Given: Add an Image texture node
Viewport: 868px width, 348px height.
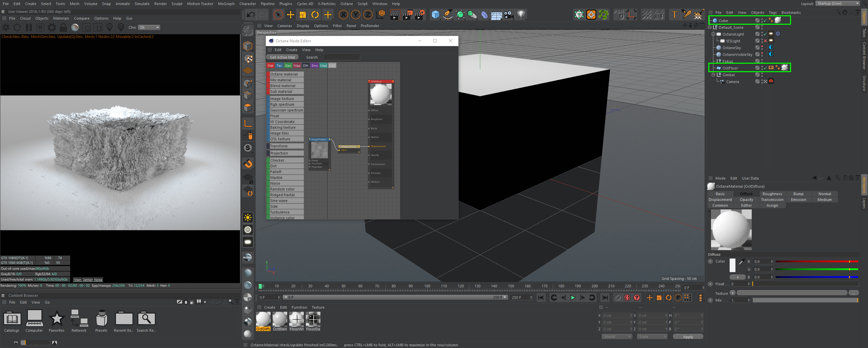Looking at the screenshot, I should 285,99.
